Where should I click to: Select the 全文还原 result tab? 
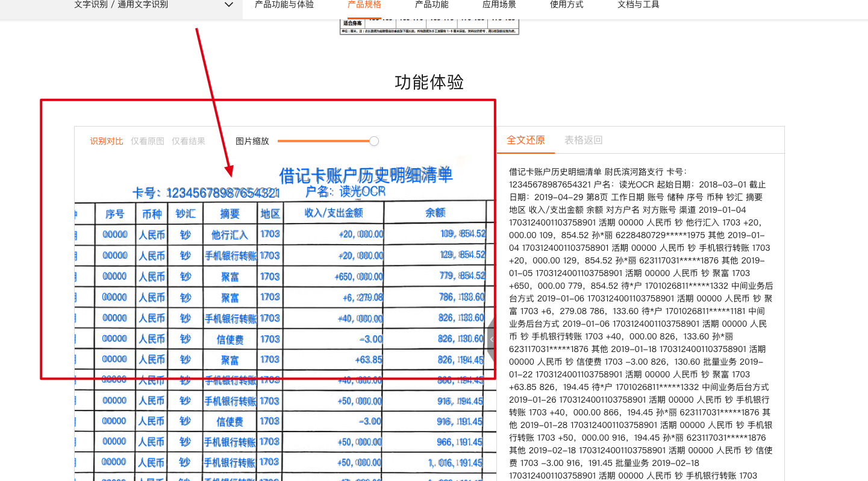[x=526, y=140]
